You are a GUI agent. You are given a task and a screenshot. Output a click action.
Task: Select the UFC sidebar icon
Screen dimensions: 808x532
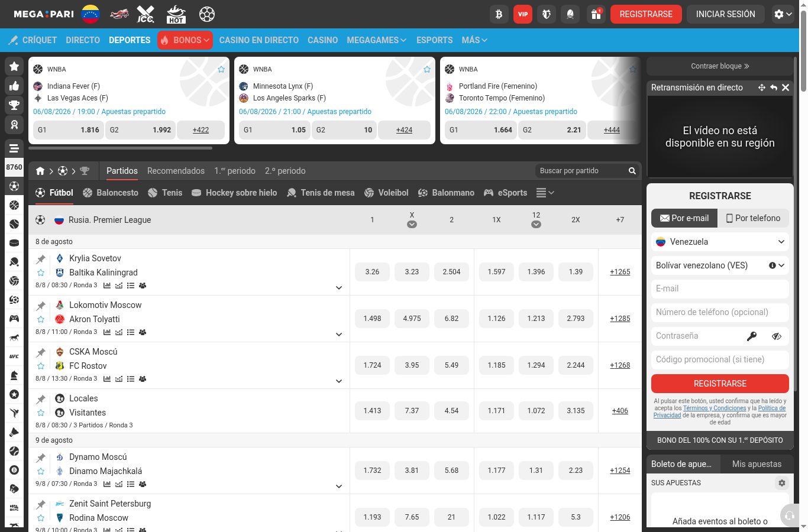pyautogui.click(x=14, y=356)
